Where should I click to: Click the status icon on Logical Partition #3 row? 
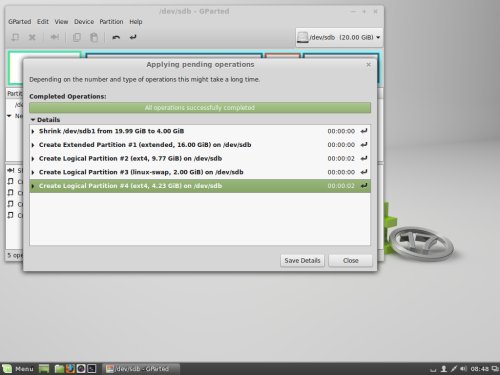[x=364, y=172]
